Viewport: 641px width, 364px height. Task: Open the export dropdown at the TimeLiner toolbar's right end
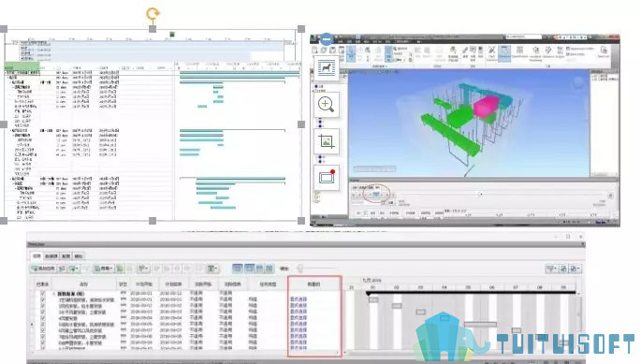(575, 269)
